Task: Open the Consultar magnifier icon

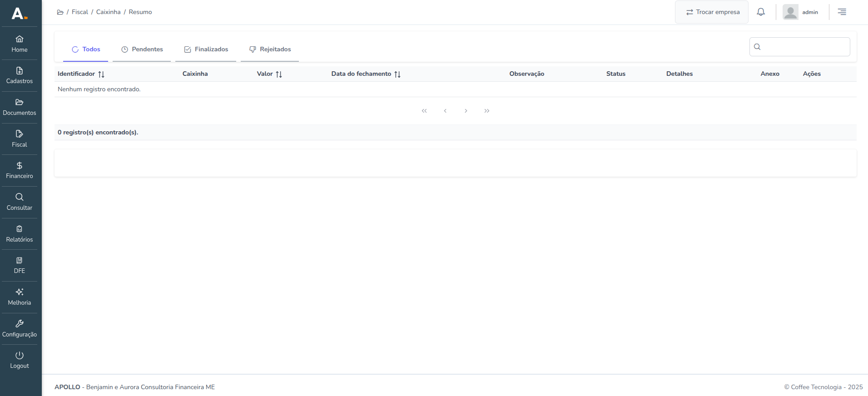Action: [20, 197]
